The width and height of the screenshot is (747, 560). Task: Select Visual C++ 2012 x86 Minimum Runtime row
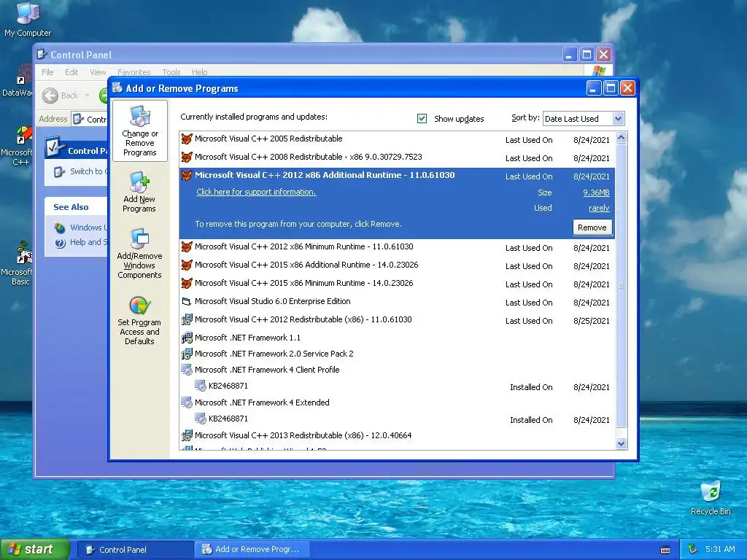398,247
